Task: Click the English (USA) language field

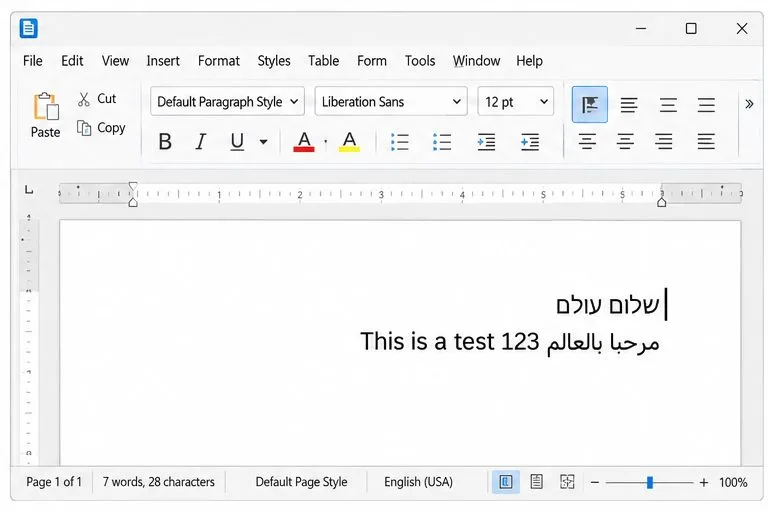Action: click(x=418, y=482)
